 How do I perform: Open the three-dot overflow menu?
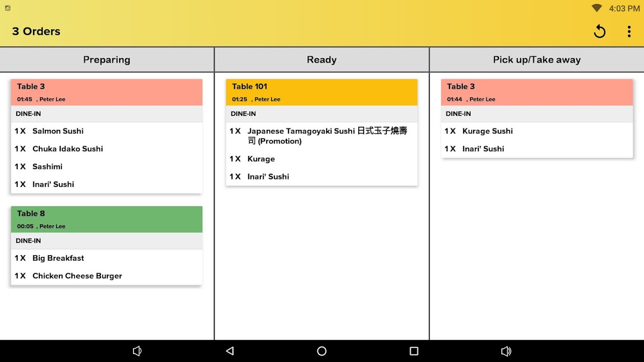click(x=629, y=31)
